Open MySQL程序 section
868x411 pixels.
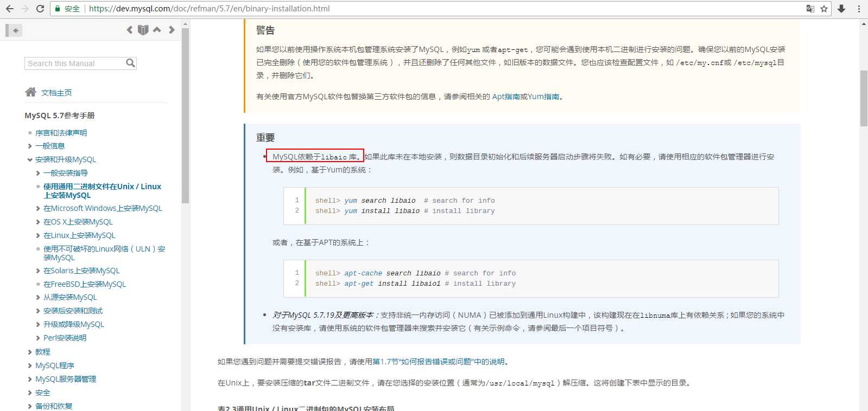pyautogui.click(x=55, y=365)
